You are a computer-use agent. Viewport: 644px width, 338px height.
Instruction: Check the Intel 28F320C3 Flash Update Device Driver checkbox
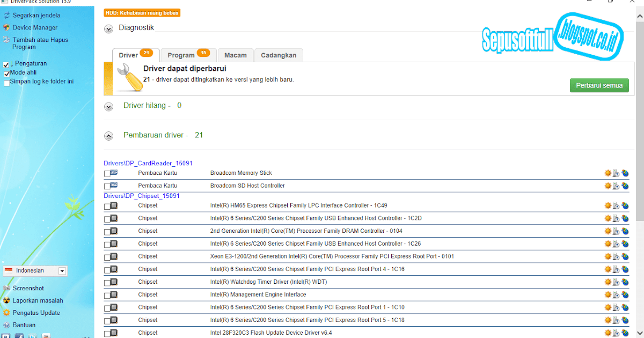[x=107, y=334]
